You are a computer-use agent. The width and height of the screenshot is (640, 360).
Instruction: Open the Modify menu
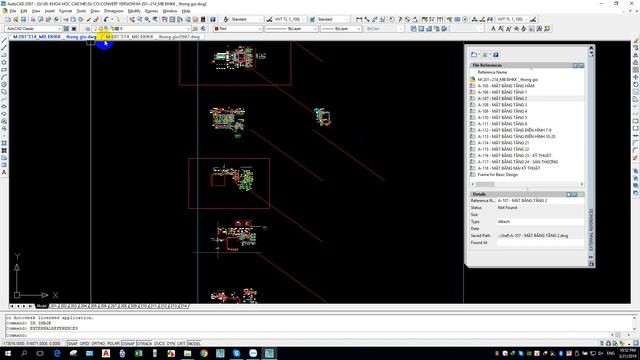(x=134, y=11)
